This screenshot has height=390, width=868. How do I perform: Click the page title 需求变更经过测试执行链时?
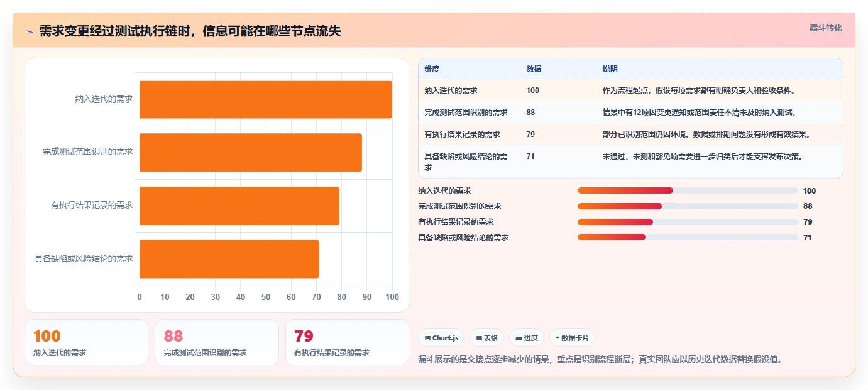tap(190, 31)
